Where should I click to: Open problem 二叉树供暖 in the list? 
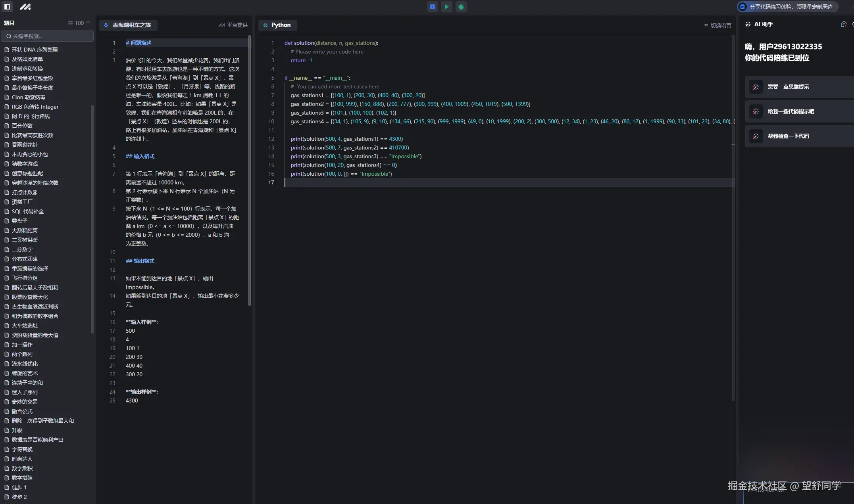(25, 240)
